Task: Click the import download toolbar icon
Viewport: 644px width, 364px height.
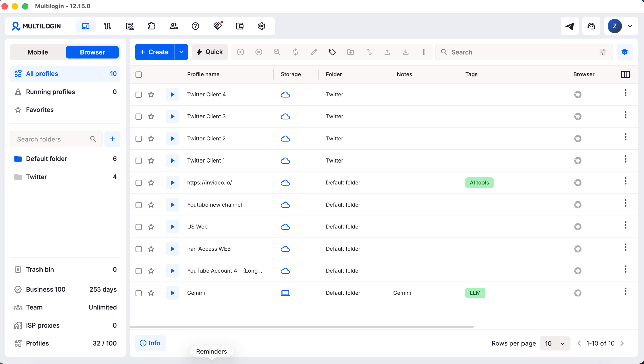Action: (406, 52)
